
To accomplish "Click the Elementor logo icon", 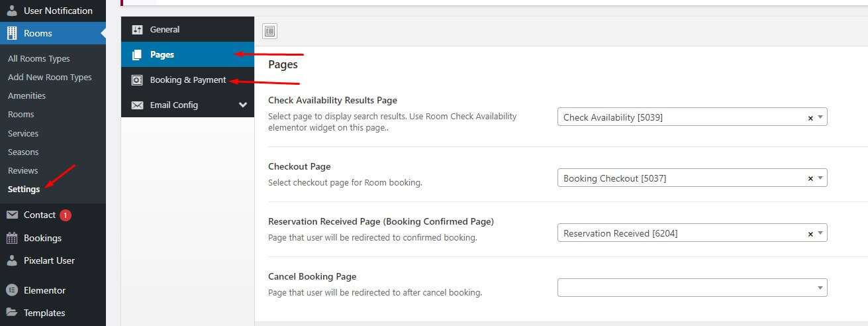I will click(12, 290).
